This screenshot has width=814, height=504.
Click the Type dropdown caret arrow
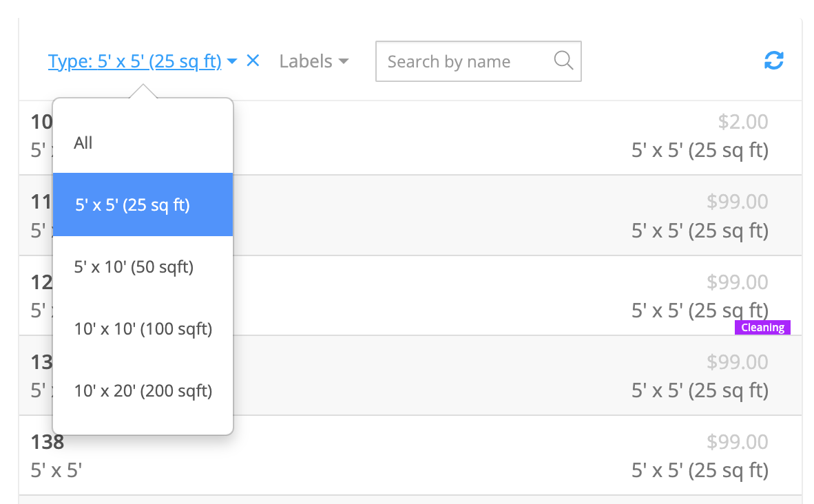click(232, 62)
